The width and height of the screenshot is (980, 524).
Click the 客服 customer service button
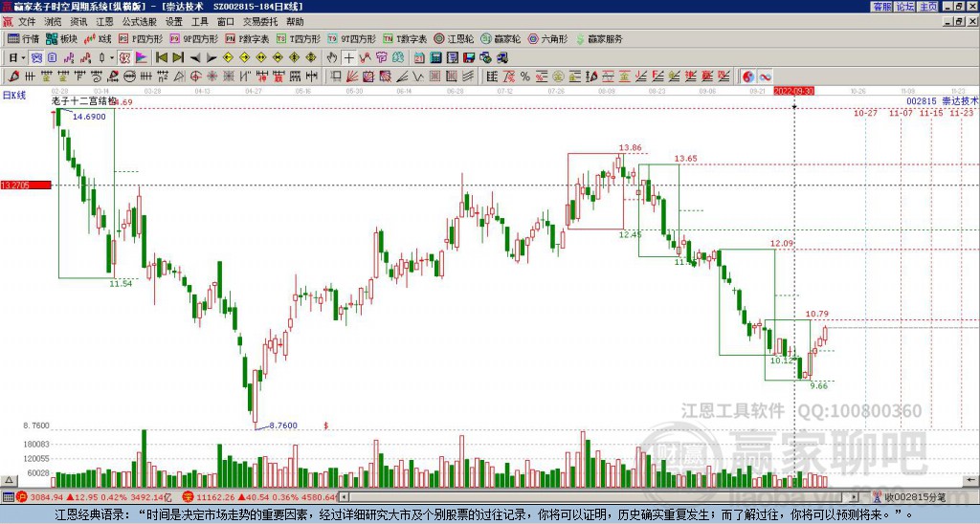tap(881, 7)
